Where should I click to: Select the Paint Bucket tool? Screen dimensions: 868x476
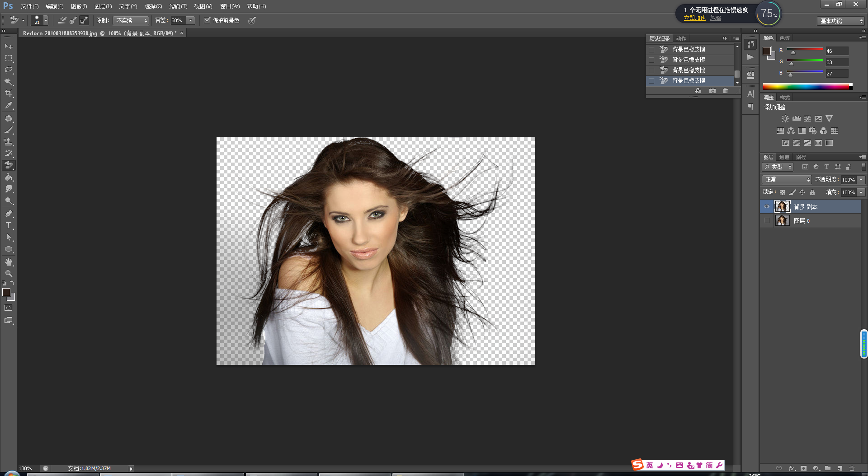pyautogui.click(x=9, y=177)
